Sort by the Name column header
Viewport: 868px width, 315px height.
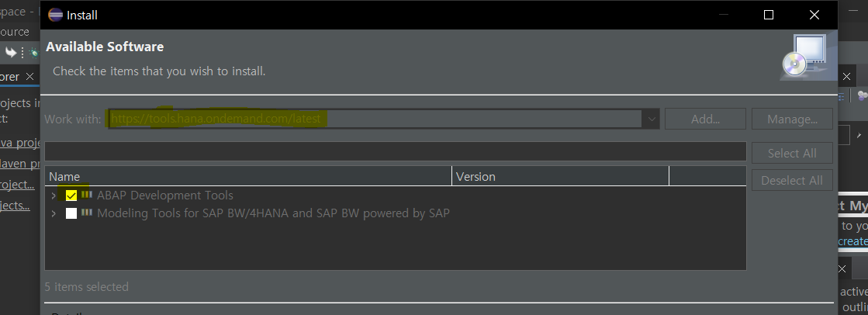[x=248, y=177]
